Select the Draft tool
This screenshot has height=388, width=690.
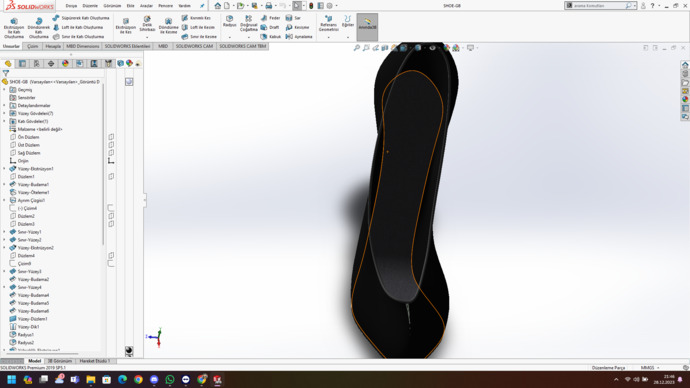pyautogui.click(x=270, y=27)
